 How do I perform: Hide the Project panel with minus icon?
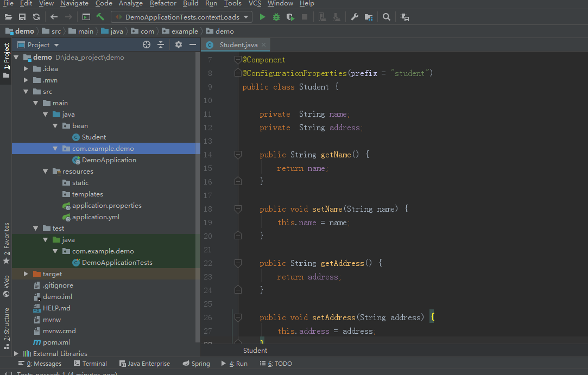193,45
